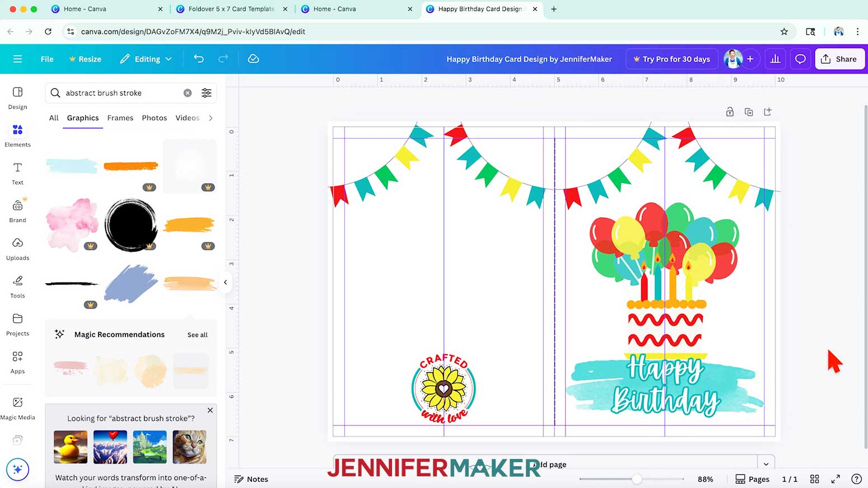Open the Editing mode dropdown
Viewport: 868px width, 488px height.
click(146, 59)
